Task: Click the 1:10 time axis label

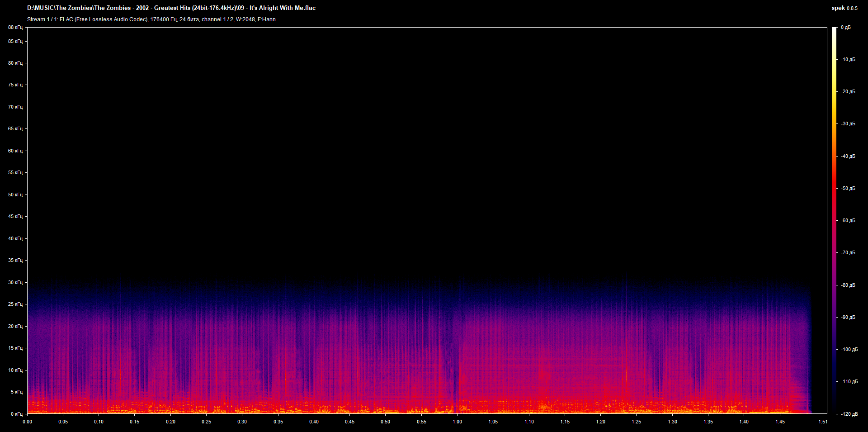Action: click(x=529, y=422)
